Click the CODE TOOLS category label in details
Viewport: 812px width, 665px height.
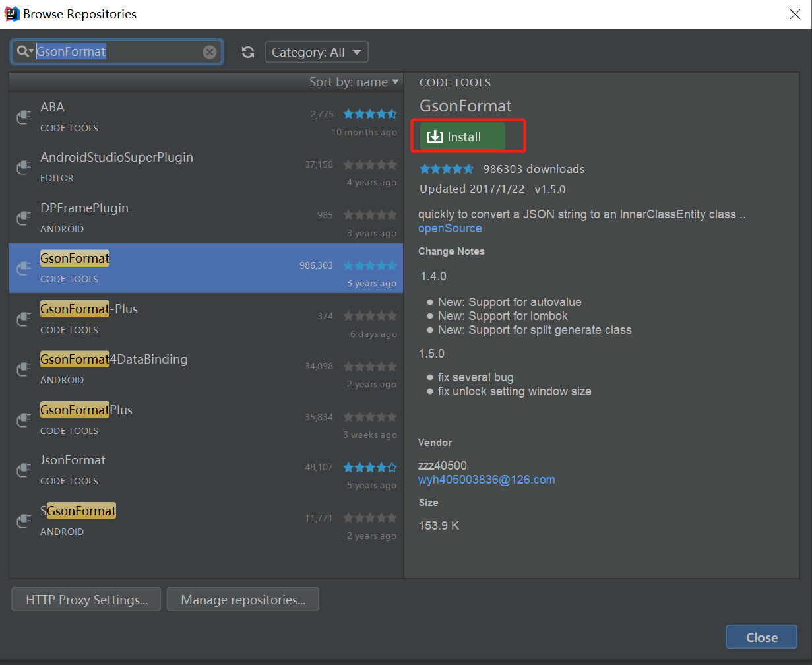click(455, 82)
